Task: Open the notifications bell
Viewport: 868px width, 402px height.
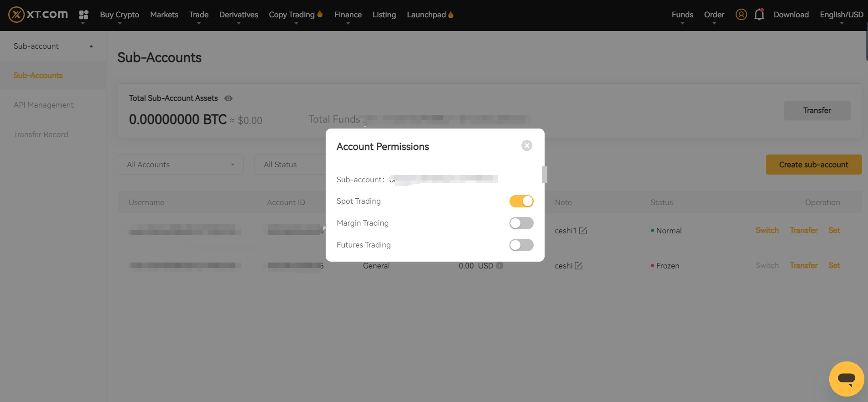Action: point(759,15)
